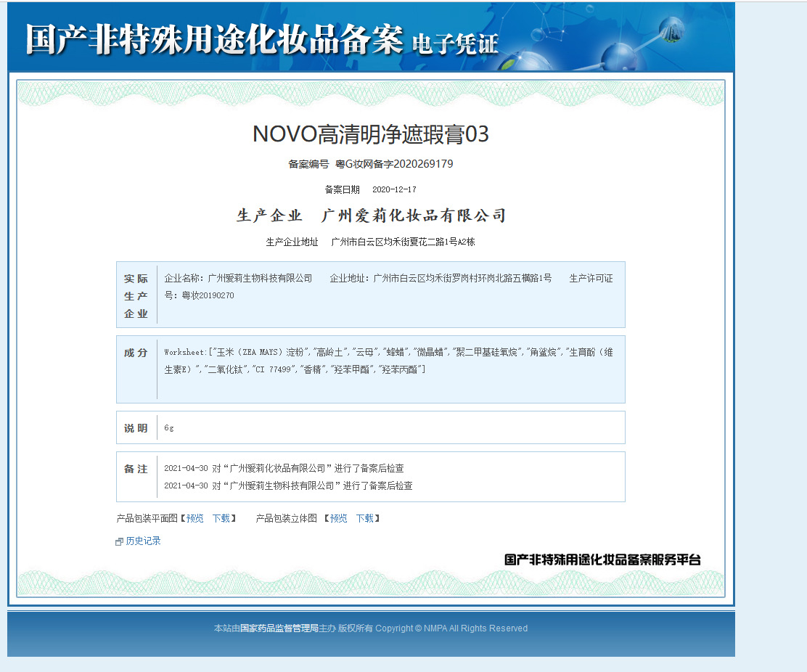The height and width of the screenshot is (672, 807).
Task: Click 企业名称: 广州媛莉生物科技有限公司 text
Action: pyautogui.click(x=238, y=279)
